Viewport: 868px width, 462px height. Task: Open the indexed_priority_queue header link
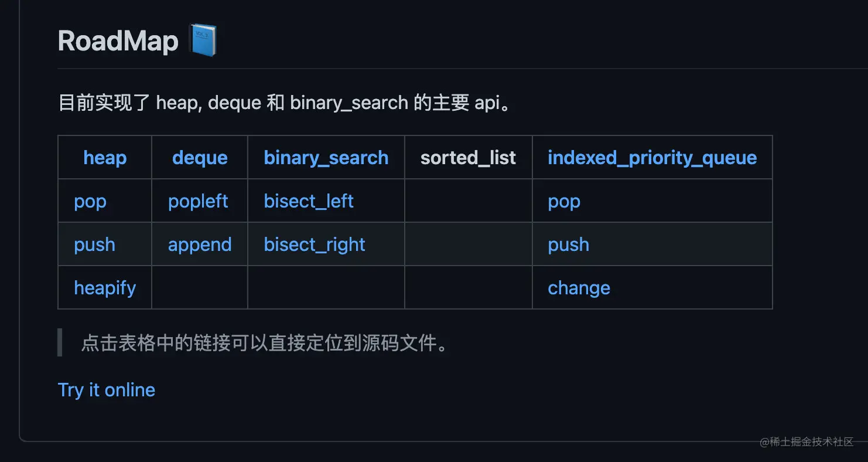tap(652, 158)
